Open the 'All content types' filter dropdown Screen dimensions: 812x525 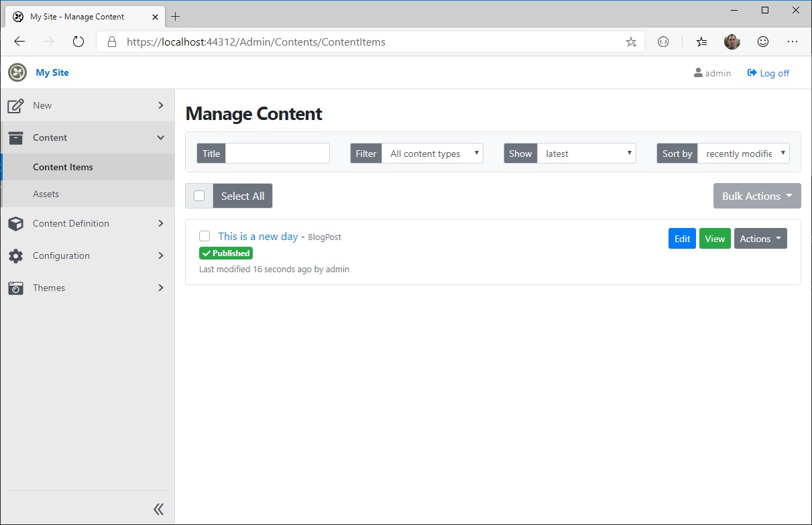432,153
